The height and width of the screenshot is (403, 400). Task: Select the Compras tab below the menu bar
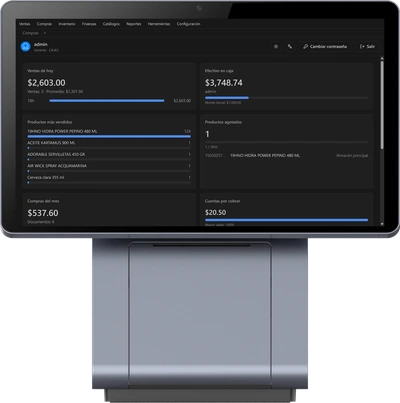click(30, 33)
